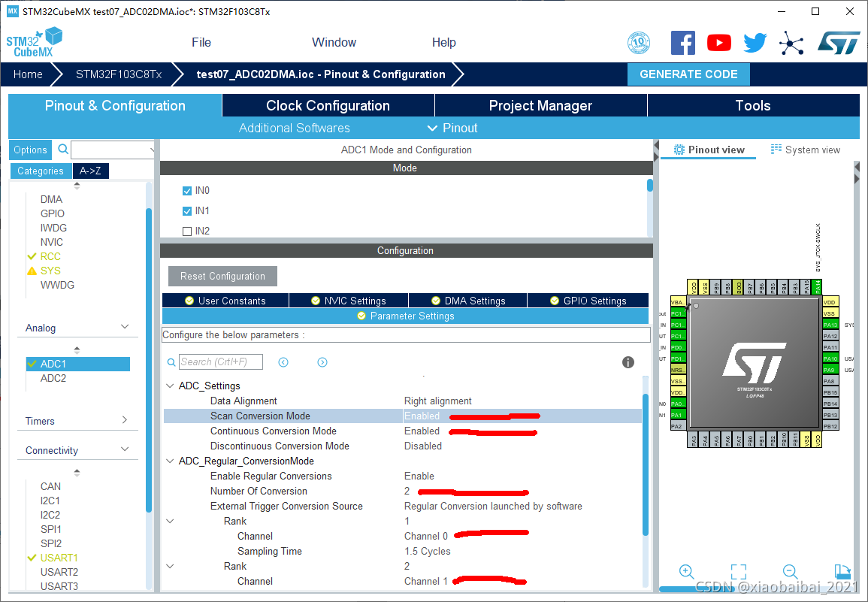Open the Help menu
868x602 pixels.
[x=443, y=43]
